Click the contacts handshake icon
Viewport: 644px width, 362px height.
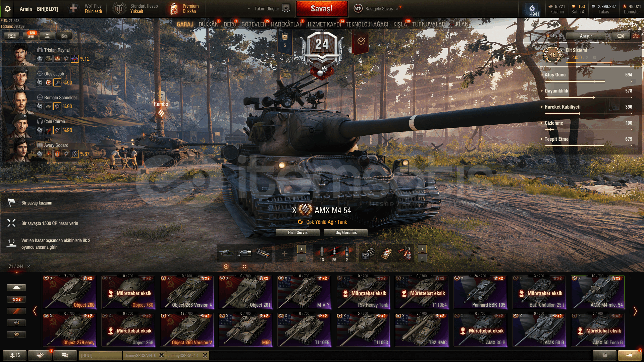[40, 355]
